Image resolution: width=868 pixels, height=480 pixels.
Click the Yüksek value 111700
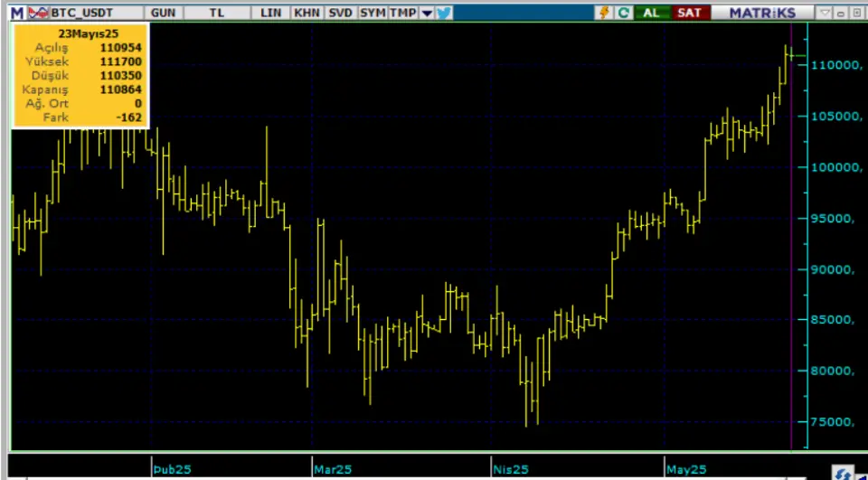coord(120,62)
